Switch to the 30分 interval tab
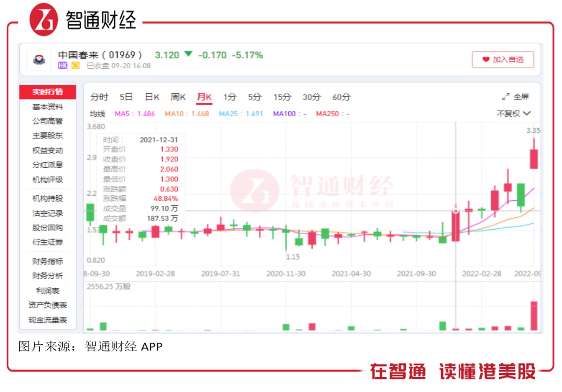562x392 pixels. pyautogui.click(x=311, y=97)
